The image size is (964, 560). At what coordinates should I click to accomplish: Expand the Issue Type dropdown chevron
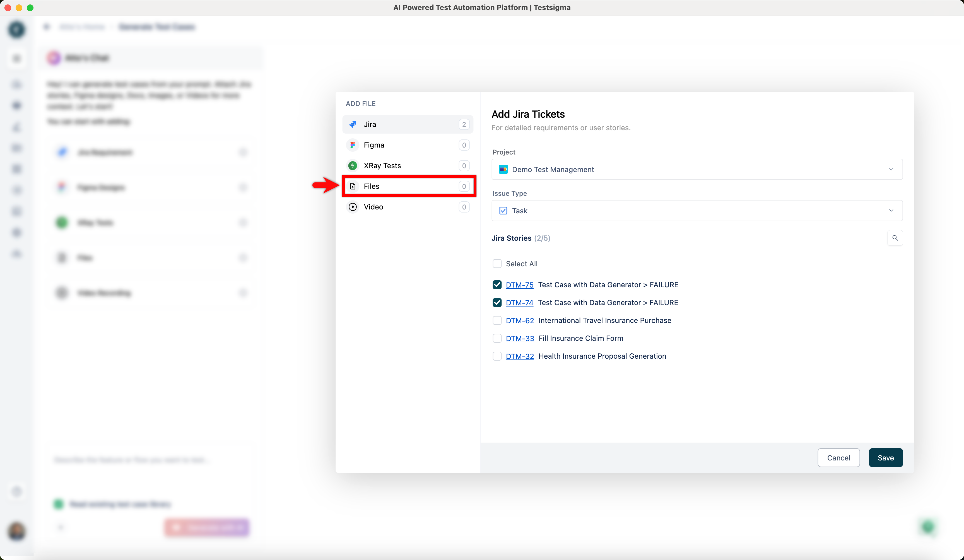(891, 211)
